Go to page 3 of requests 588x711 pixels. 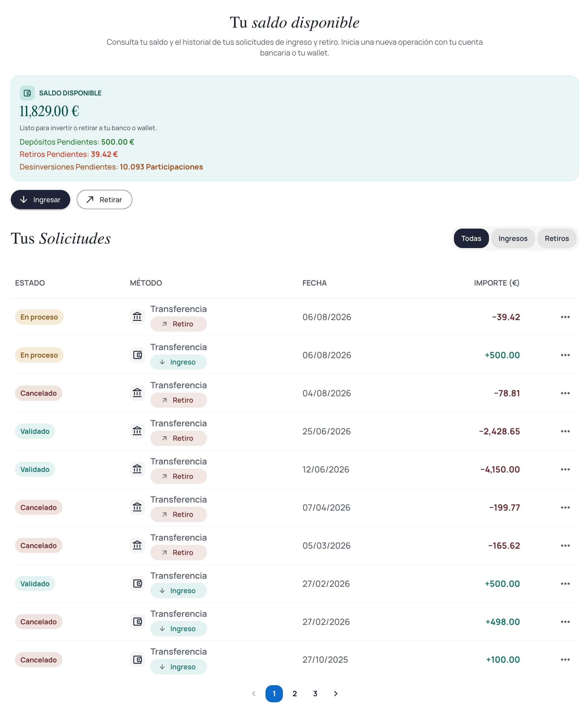(315, 693)
